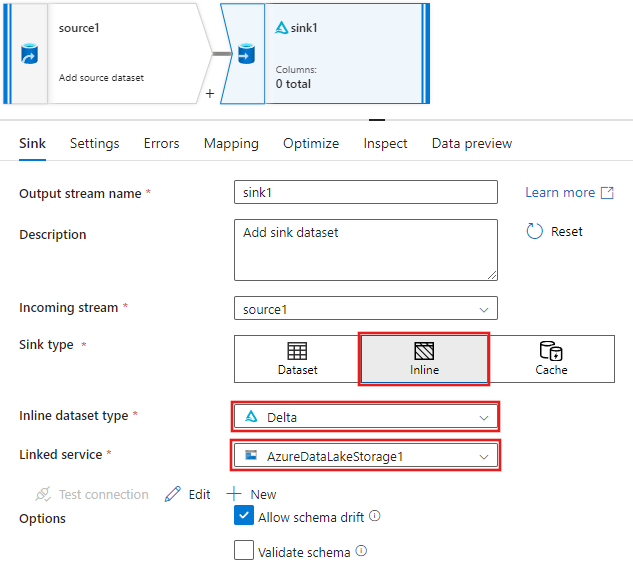The height and width of the screenshot is (569, 633).
Task: Enable the Validate schema checkbox
Action: [244, 550]
